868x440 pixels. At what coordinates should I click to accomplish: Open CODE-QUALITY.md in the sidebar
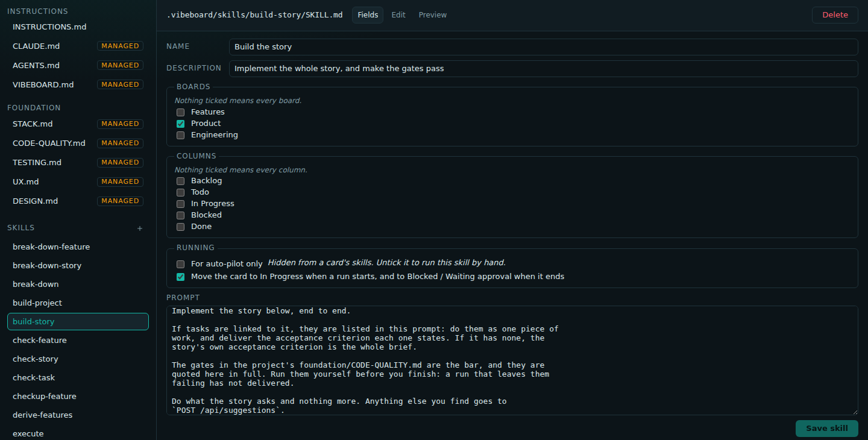coord(78,143)
